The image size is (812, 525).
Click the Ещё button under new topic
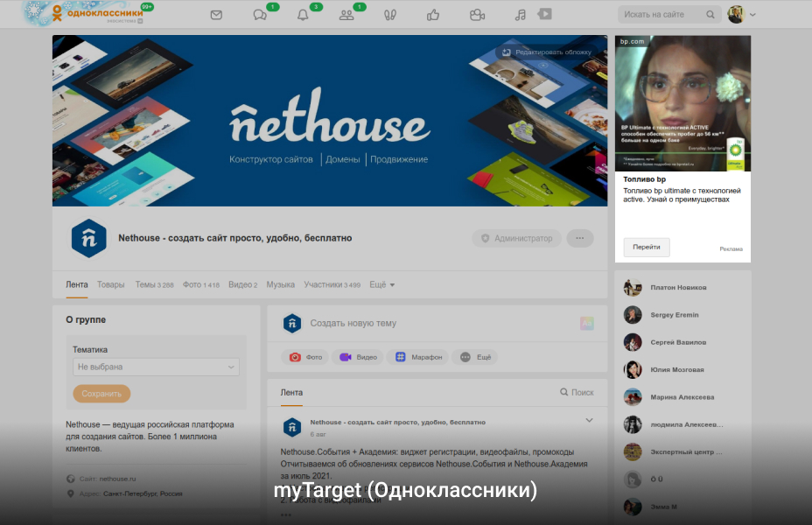(x=475, y=357)
